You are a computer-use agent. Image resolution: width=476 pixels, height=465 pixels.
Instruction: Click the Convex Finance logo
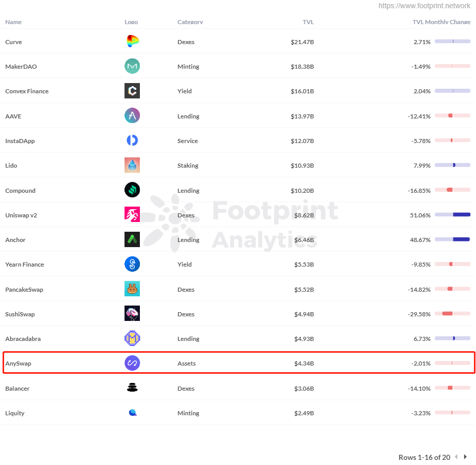(132, 91)
